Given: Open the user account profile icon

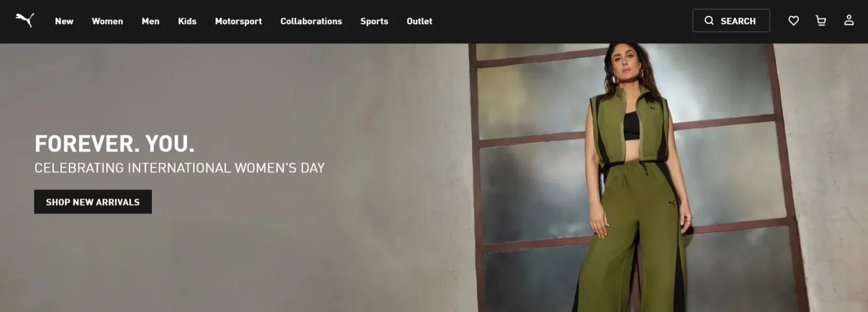Looking at the screenshot, I should pyautogui.click(x=849, y=20).
